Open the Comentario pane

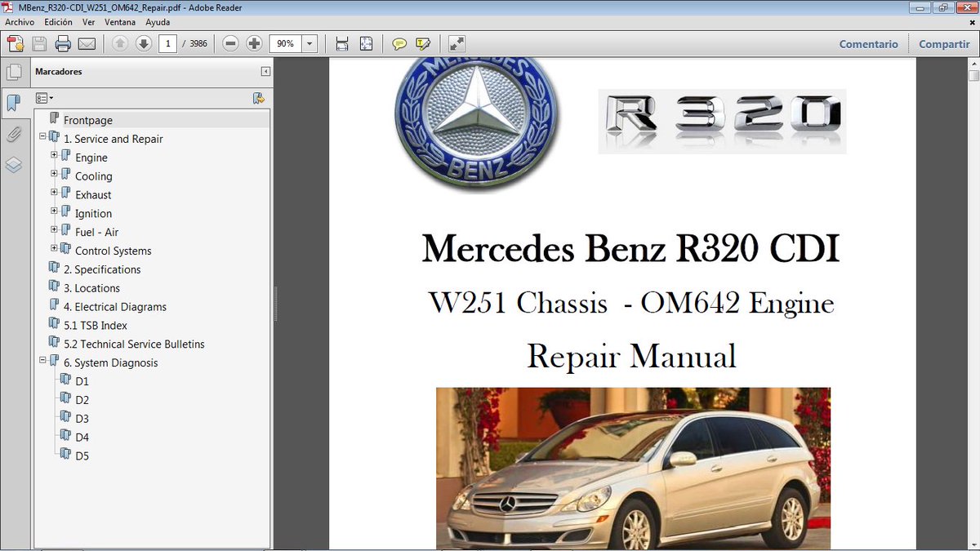868,44
